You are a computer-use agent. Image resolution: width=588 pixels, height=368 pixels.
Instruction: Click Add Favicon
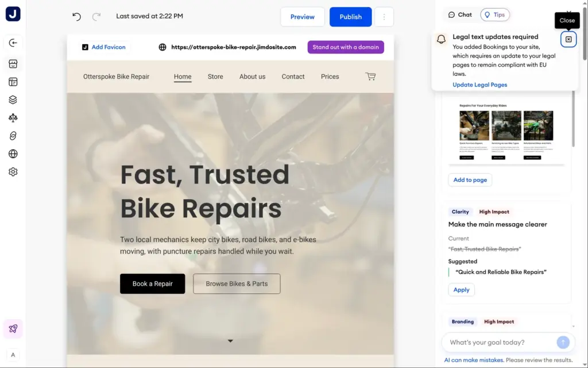[104, 47]
